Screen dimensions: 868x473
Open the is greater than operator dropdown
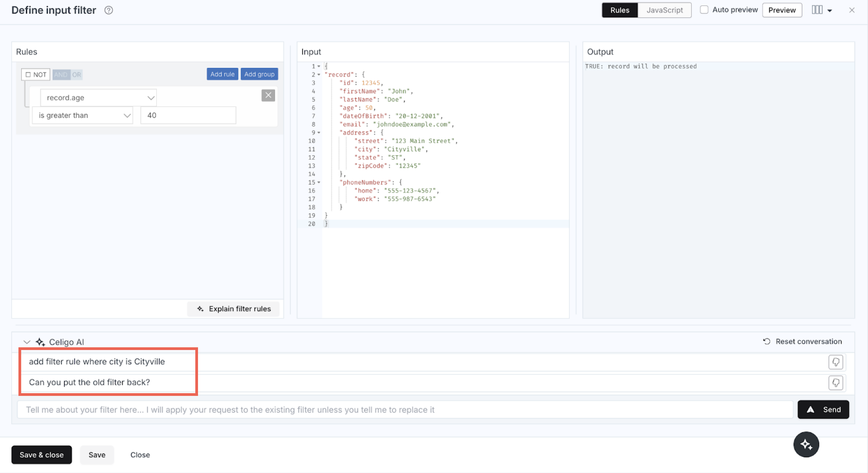point(82,115)
